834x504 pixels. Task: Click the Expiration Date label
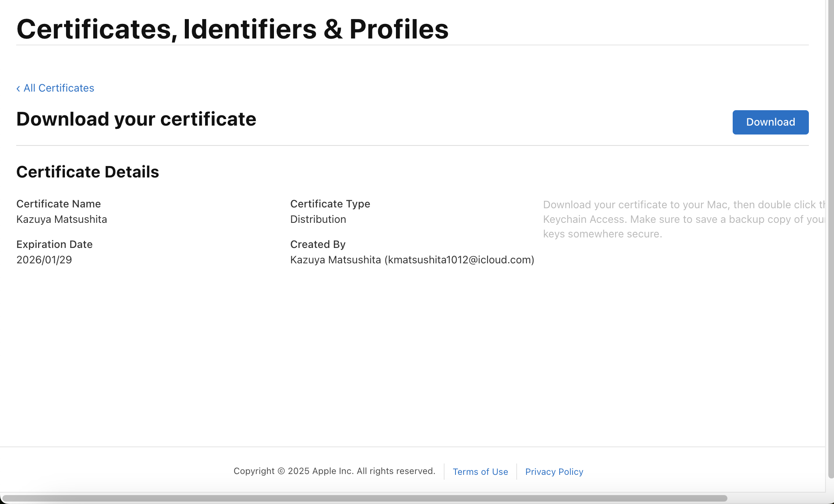54,244
